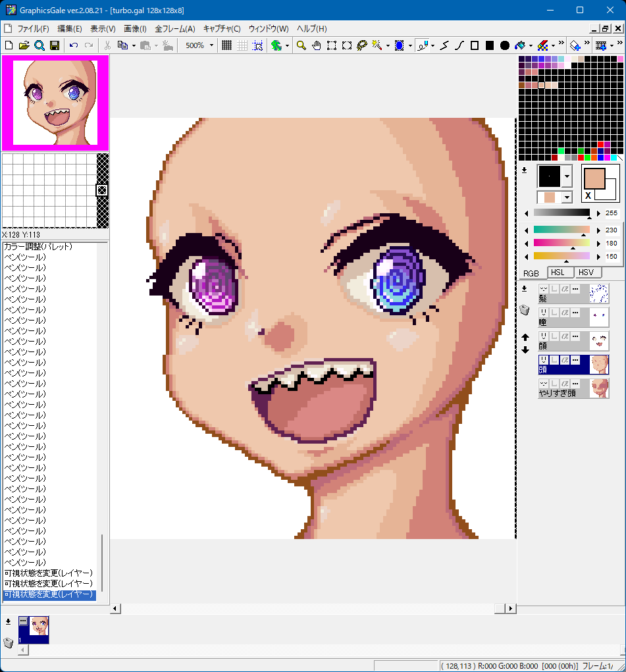
Task: Select the rectangle selection tool
Action: click(x=331, y=45)
